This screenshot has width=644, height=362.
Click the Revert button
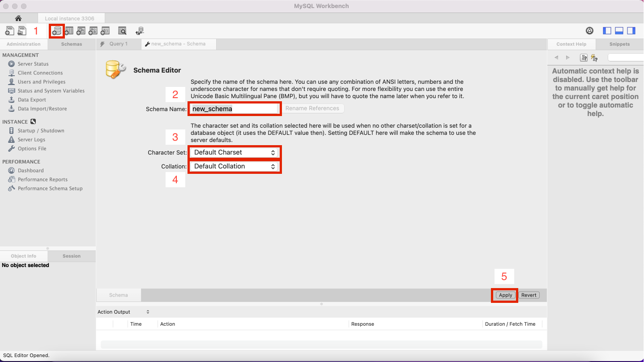529,295
